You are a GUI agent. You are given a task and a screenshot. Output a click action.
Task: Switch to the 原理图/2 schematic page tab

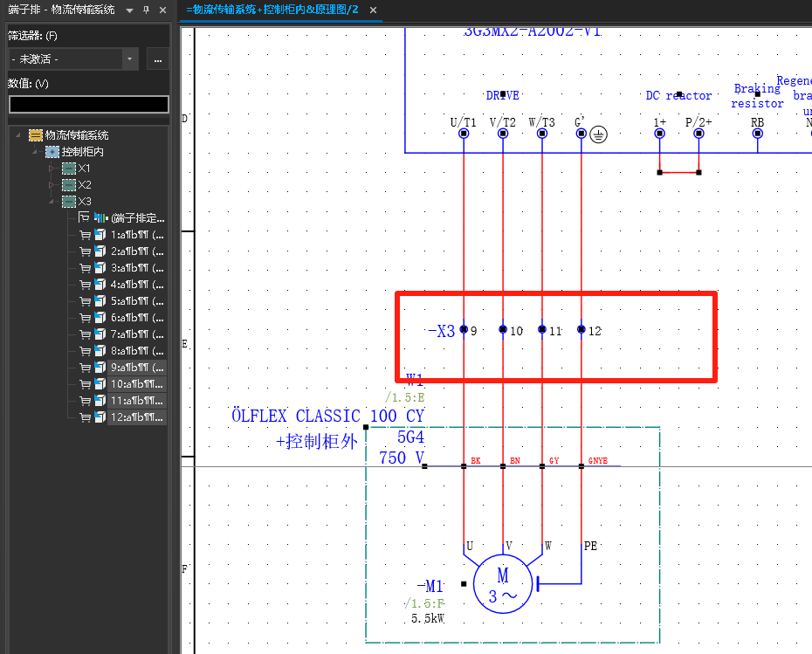[x=272, y=10]
